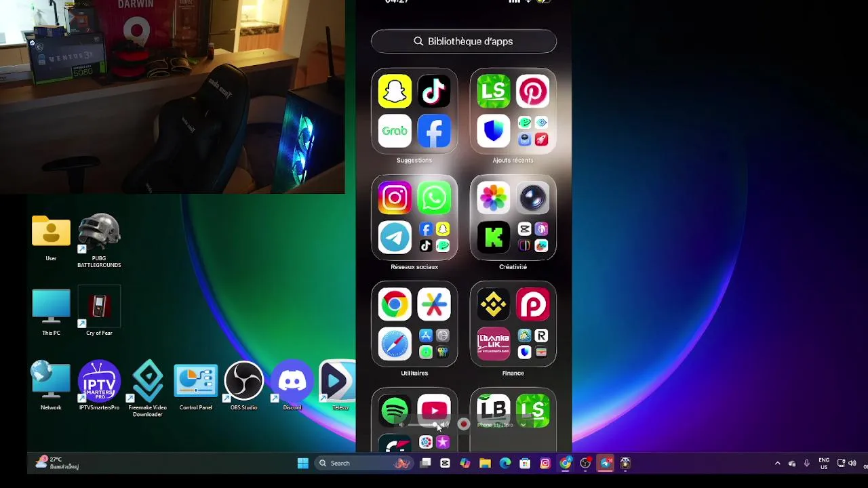Open Microsoft Edge from the taskbar
868x488 pixels.
coord(505,463)
